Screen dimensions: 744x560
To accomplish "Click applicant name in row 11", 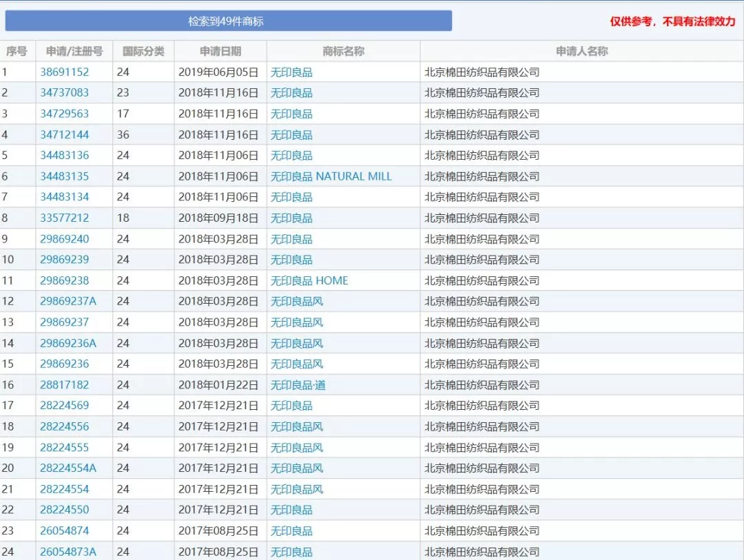I will [x=482, y=280].
